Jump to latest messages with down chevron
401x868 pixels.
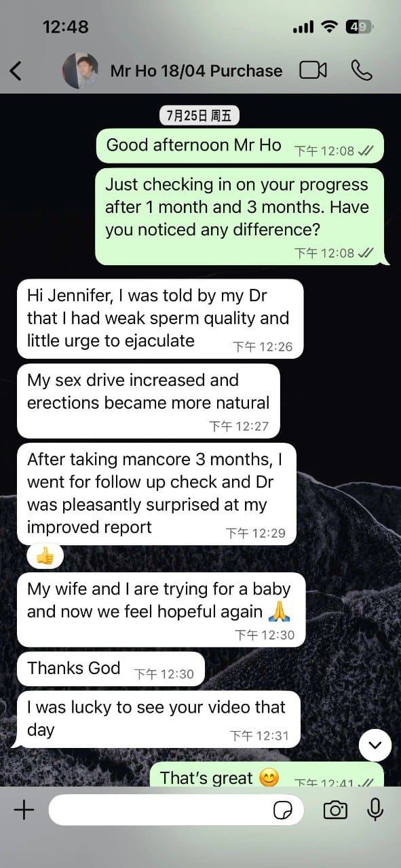375,746
